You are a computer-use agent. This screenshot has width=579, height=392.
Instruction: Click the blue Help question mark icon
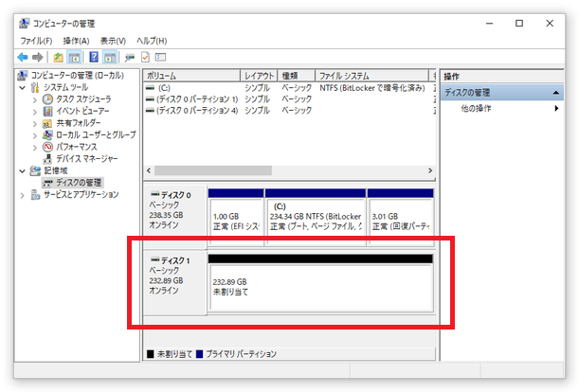[x=94, y=58]
